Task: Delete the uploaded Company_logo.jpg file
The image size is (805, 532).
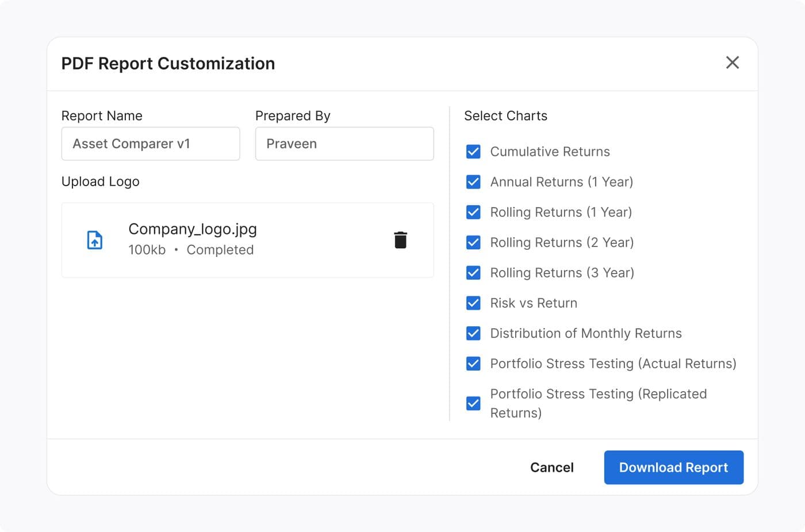Action: coord(400,240)
